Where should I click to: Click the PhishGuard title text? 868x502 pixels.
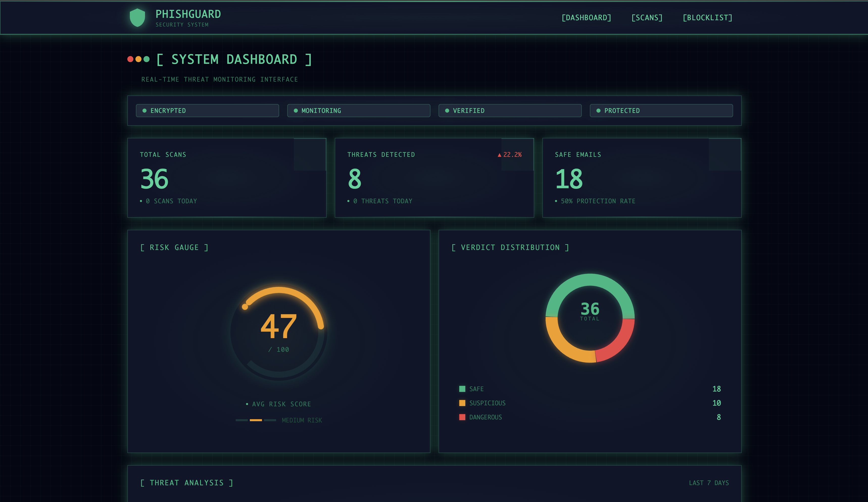point(188,14)
